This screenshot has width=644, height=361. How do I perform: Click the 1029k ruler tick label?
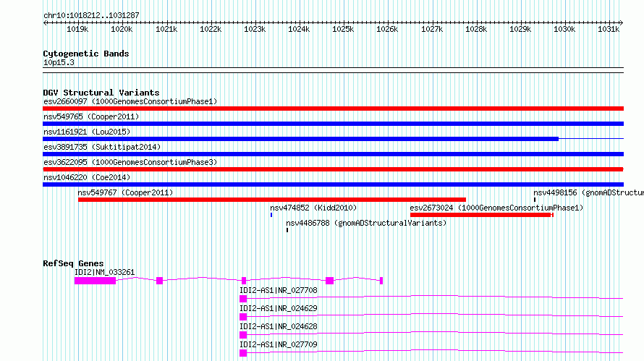coord(520,29)
